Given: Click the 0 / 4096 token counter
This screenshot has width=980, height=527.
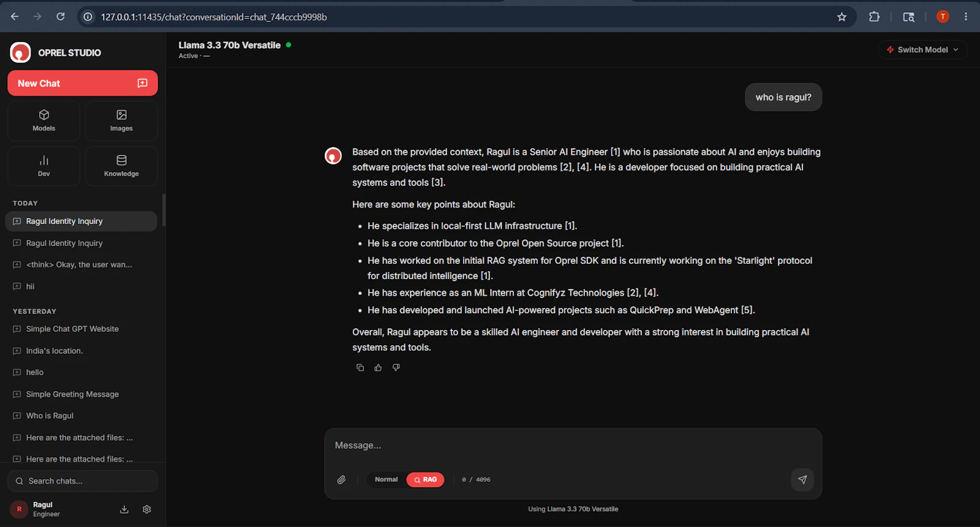Looking at the screenshot, I should (476, 480).
